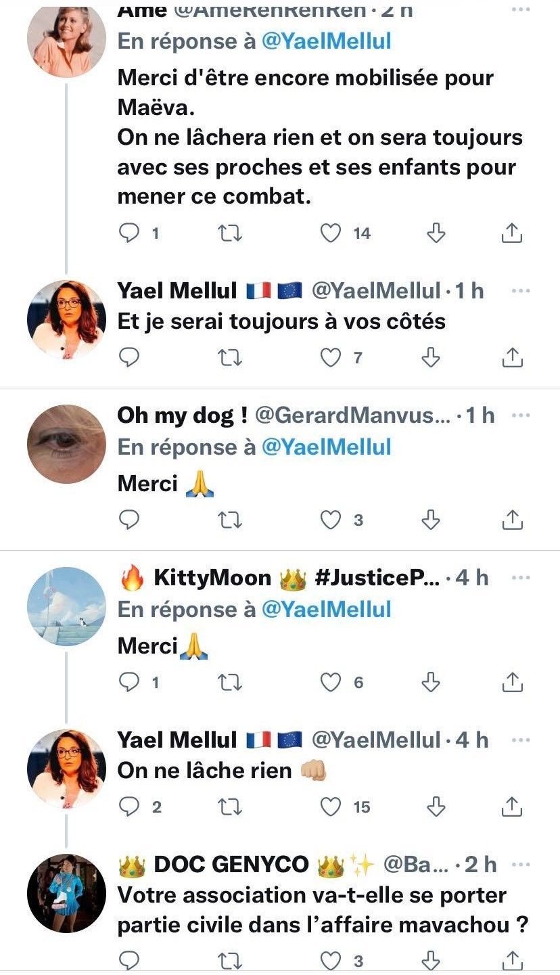Retweet Ame's tweet about Maëva

point(231,233)
